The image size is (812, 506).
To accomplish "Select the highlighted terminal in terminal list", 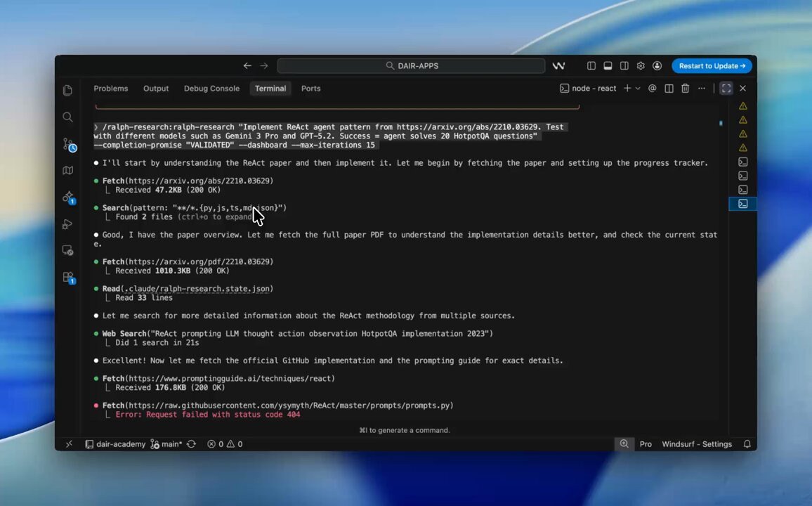I will pyautogui.click(x=743, y=204).
